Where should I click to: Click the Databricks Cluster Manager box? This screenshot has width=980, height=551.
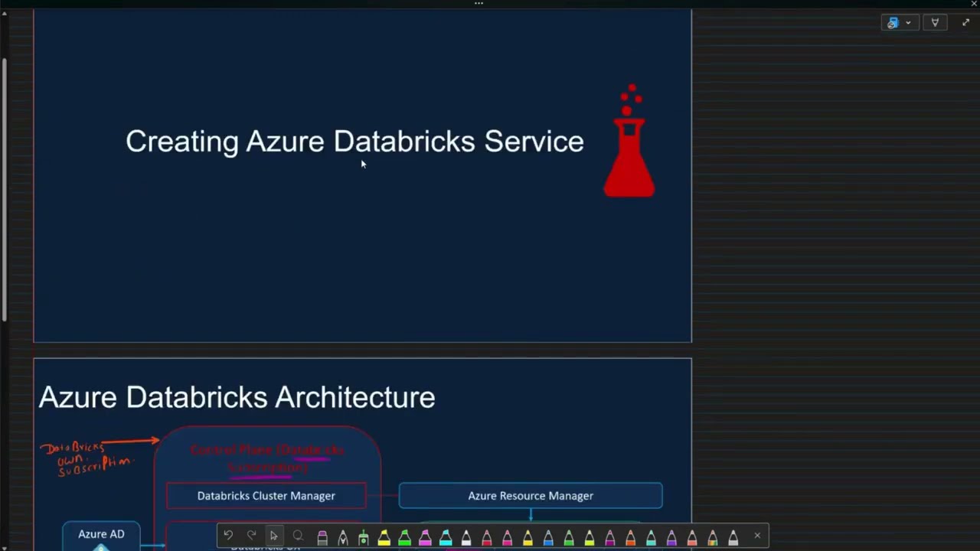pos(266,496)
